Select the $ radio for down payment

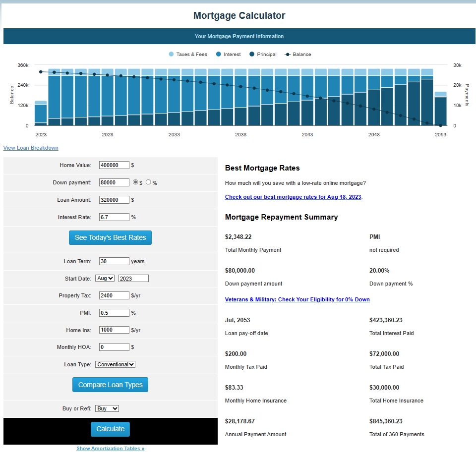pyautogui.click(x=135, y=182)
